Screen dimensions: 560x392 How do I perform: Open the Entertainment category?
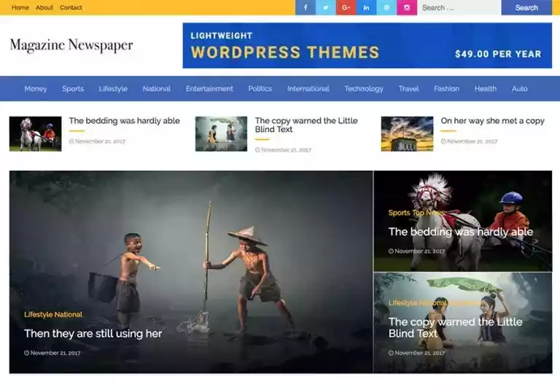click(209, 89)
